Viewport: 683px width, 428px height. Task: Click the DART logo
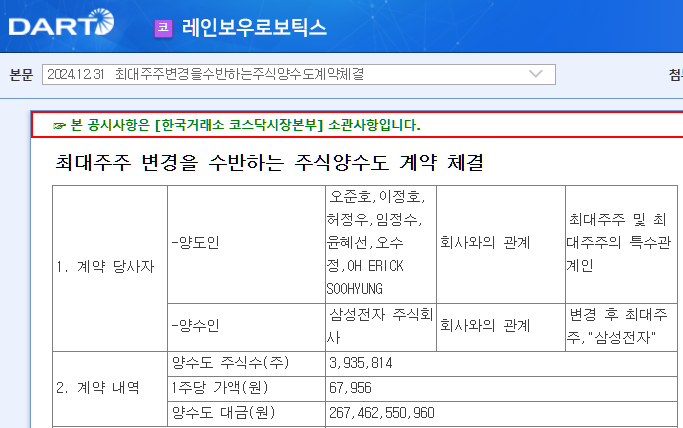tap(61, 23)
